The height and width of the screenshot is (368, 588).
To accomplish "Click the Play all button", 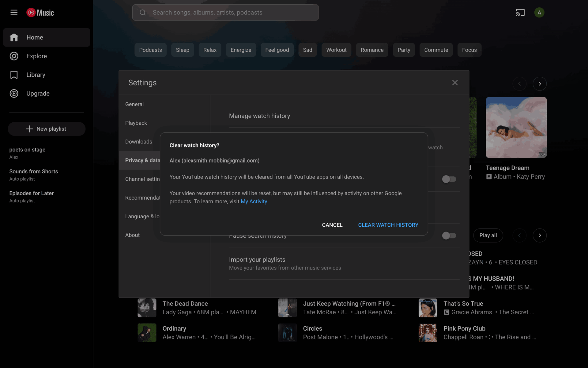I will click(x=488, y=236).
